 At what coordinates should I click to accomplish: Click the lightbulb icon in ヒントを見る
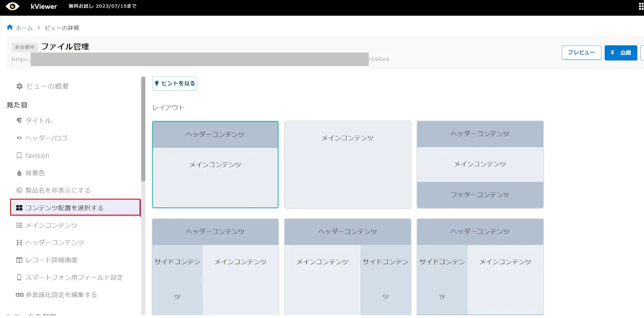157,83
